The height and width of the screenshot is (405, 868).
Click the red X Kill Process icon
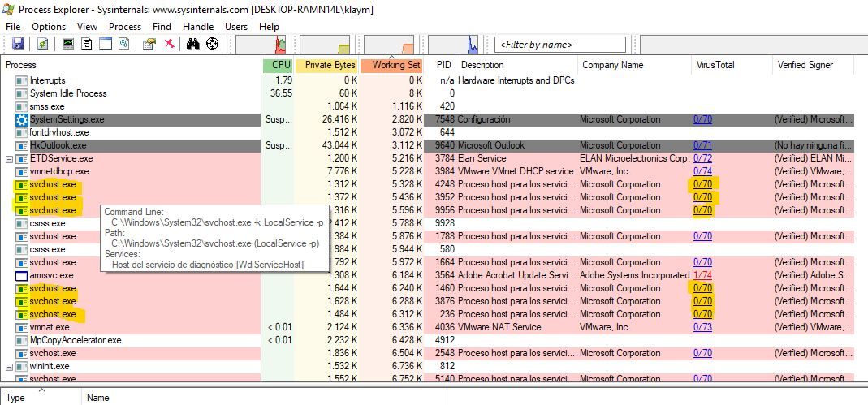coord(169,45)
